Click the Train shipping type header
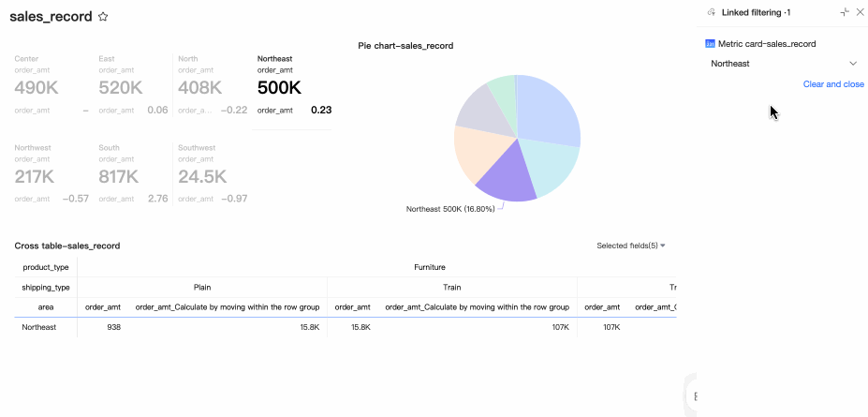This screenshot has width=868, height=417. point(451,288)
